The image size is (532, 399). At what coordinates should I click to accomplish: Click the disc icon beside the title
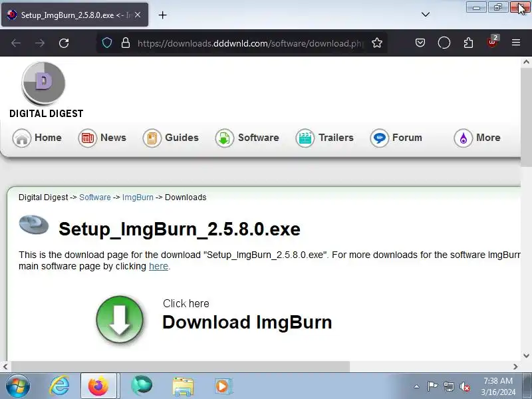34,225
